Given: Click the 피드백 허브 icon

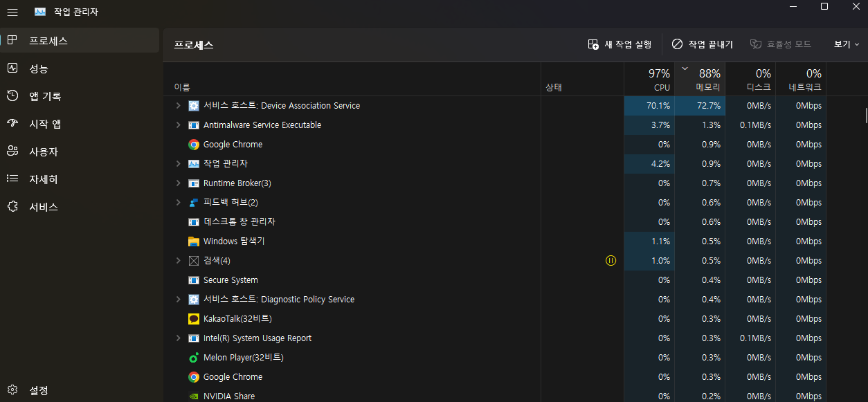Looking at the screenshot, I should click(x=194, y=203).
